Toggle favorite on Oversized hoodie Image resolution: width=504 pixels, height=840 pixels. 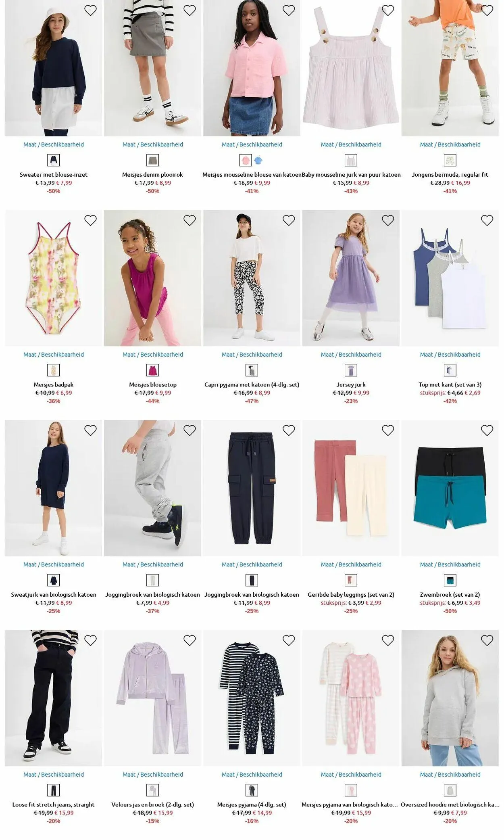click(487, 640)
